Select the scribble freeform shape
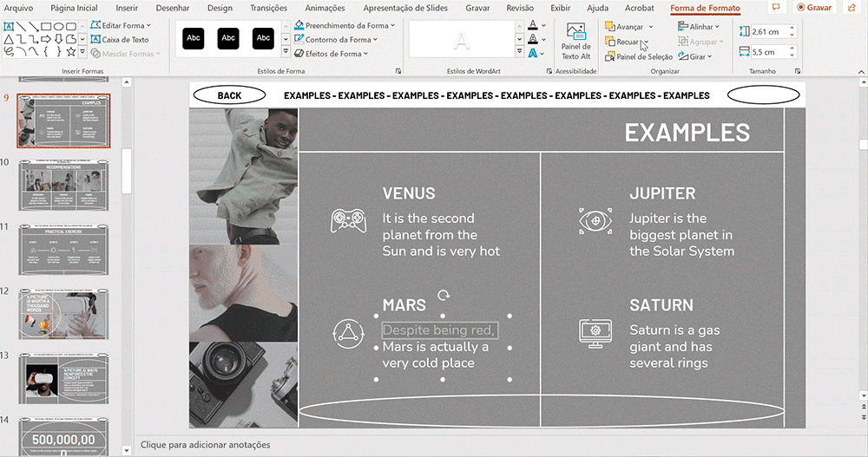The image size is (868, 457). click(x=9, y=52)
